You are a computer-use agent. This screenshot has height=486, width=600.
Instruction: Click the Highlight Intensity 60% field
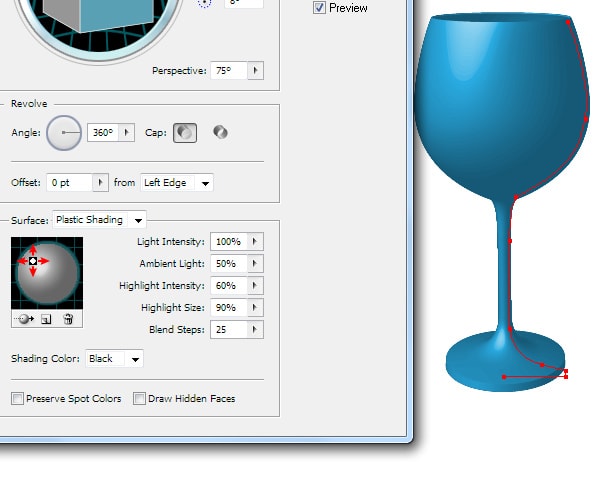tap(229, 285)
